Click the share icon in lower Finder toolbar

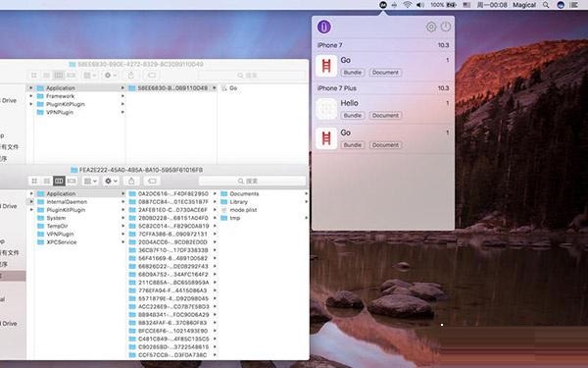click(131, 181)
